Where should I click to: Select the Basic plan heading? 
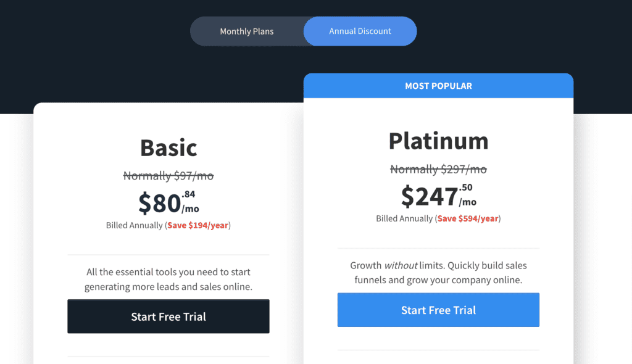pos(168,147)
